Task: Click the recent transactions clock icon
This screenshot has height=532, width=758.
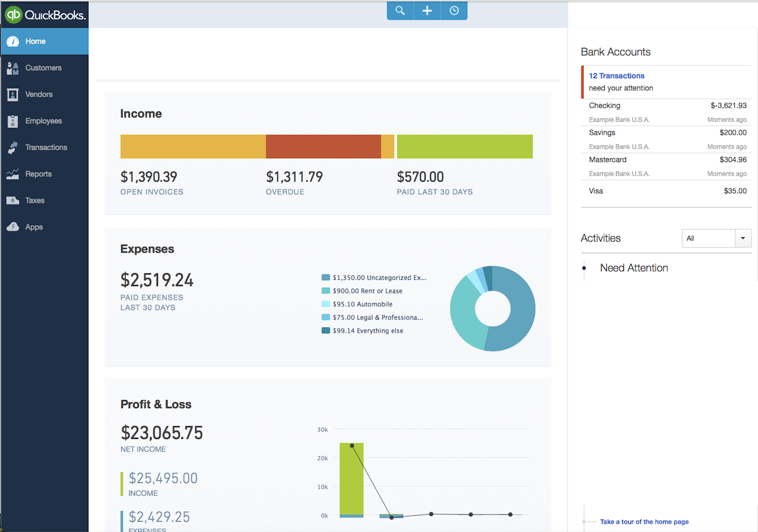Action: click(454, 11)
